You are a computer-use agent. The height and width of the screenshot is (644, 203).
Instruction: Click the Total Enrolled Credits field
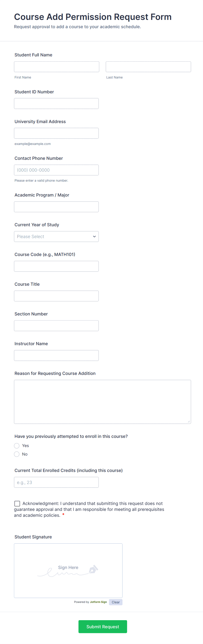click(x=56, y=482)
